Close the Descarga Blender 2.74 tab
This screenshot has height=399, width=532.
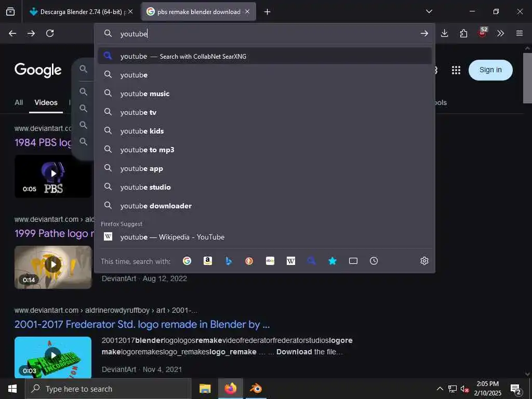coord(130,12)
